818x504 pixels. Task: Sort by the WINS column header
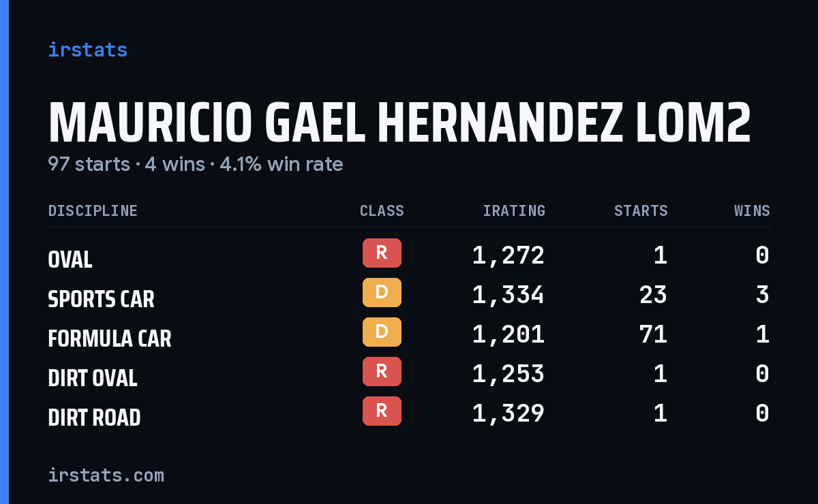(752, 211)
